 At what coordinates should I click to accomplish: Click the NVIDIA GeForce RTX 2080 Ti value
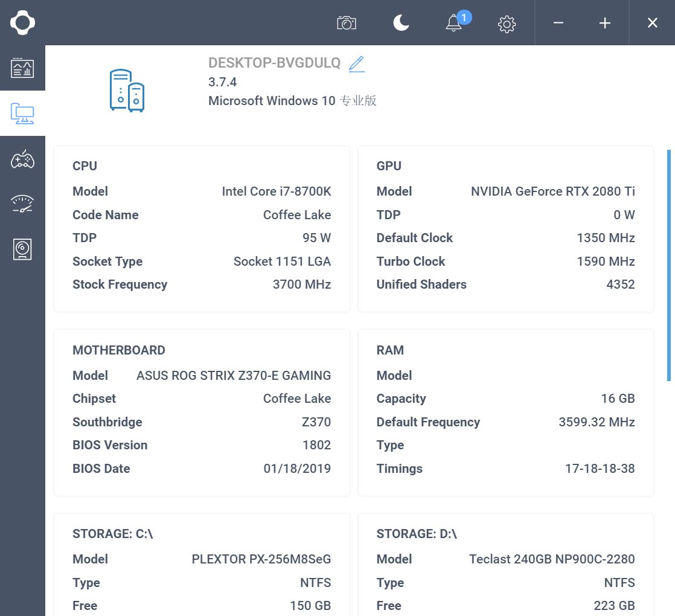(552, 191)
